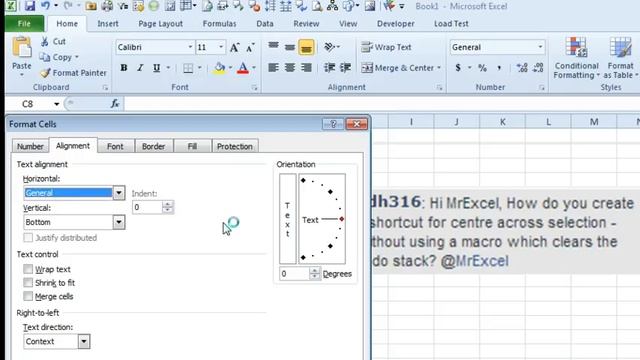Toggle Underline formatting
Image resolution: width=640 pixels, height=360 pixels.
pyautogui.click(x=156, y=68)
